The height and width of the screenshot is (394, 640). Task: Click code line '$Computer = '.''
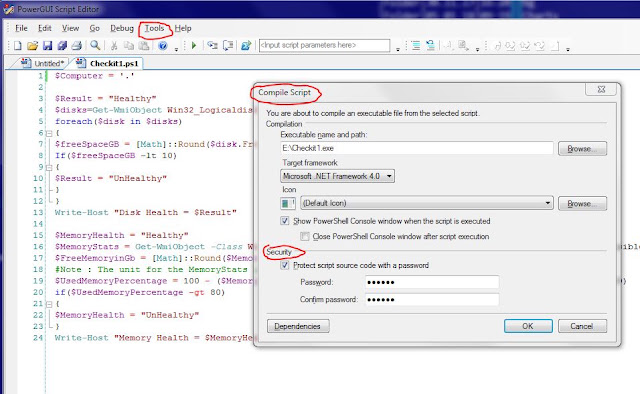(x=94, y=76)
